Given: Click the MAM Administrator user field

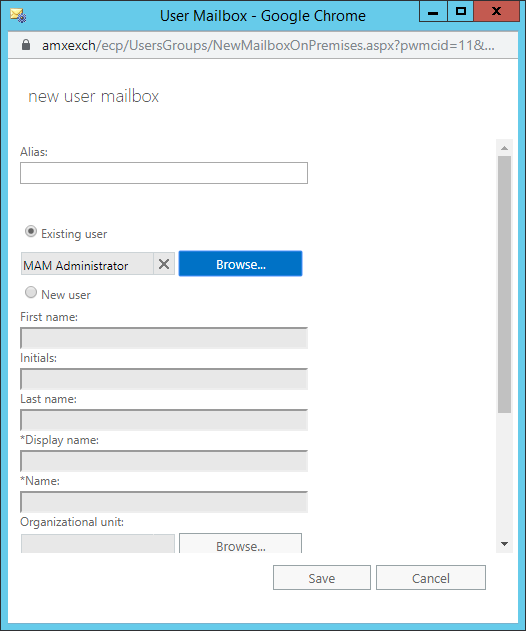Looking at the screenshot, I should [x=87, y=264].
